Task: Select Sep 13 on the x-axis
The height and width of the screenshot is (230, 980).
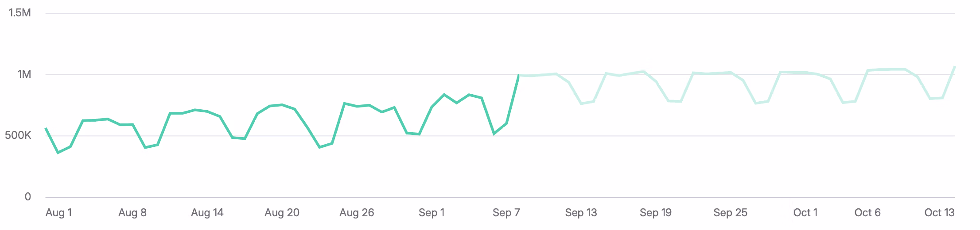Action: point(581,213)
